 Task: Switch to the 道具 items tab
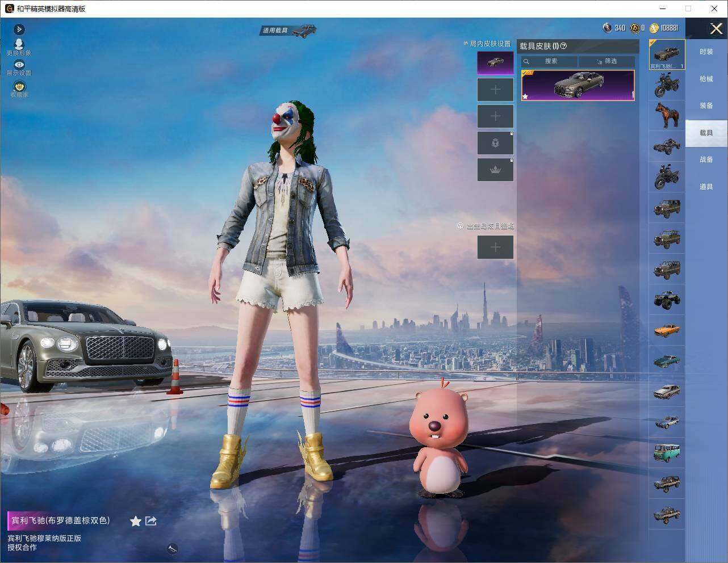706,187
